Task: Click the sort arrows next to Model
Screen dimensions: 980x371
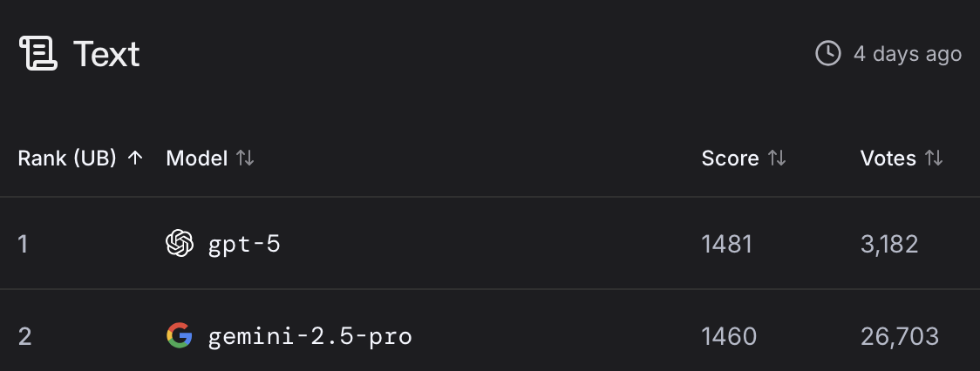Action: point(245,159)
